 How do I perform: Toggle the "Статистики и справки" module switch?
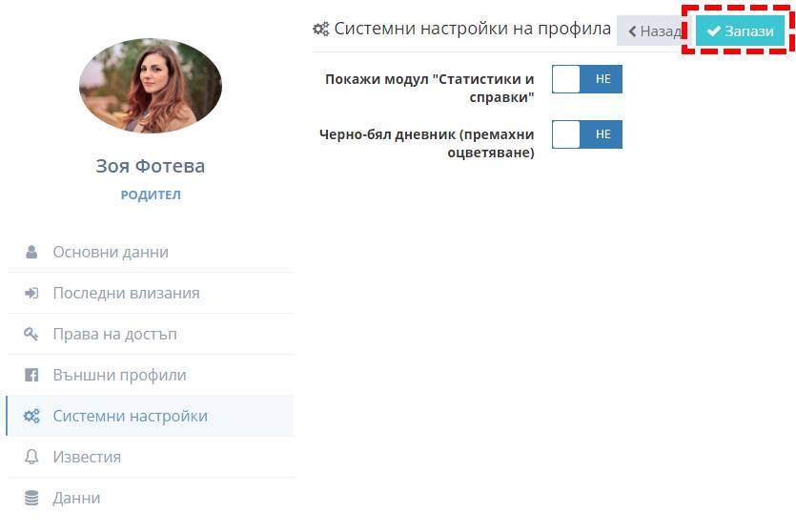pyautogui.click(x=586, y=79)
